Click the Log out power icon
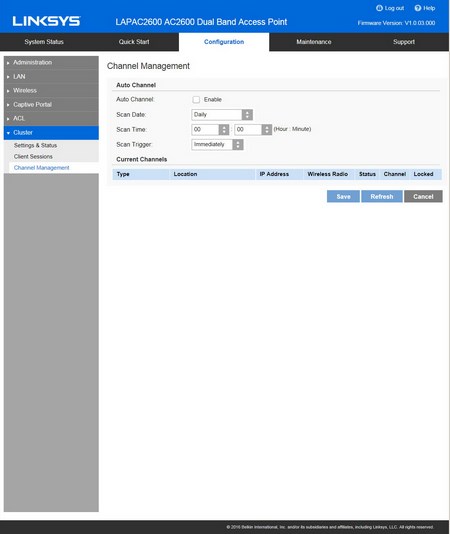This screenshot has height=534, width=450. (379, 8)
